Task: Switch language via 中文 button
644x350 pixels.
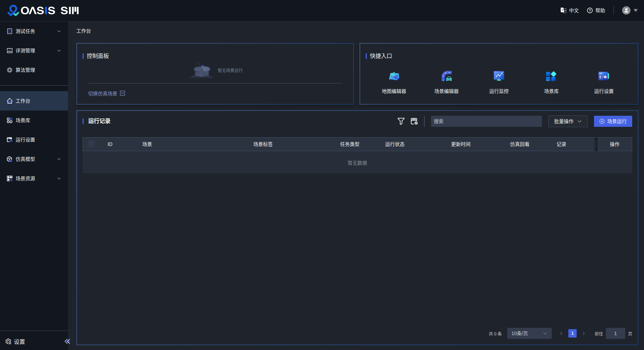Action: pos(569,10)
